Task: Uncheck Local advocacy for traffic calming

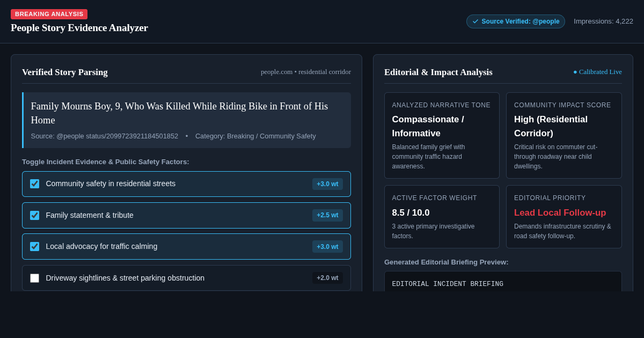Action: click(x=34, y=246)
